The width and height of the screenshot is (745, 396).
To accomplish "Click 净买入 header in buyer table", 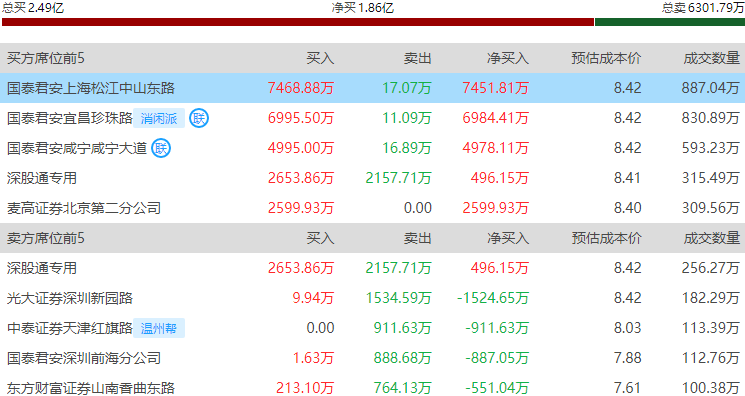I will coord(508,58).
